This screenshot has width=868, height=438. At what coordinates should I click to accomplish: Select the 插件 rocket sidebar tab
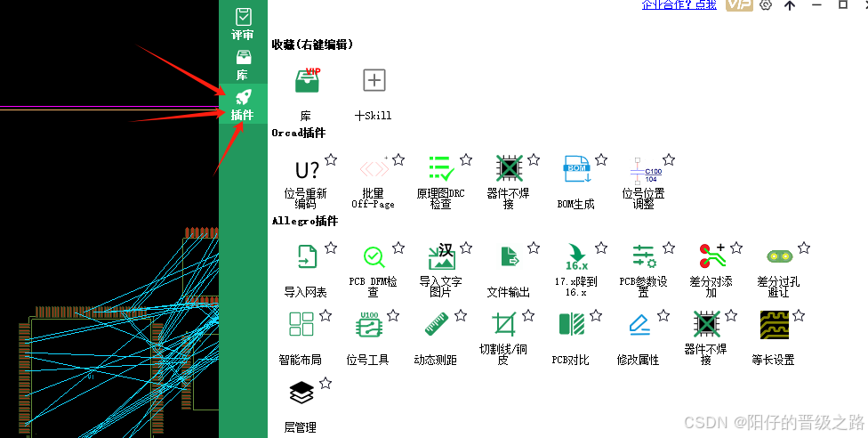tap(243, 104)
